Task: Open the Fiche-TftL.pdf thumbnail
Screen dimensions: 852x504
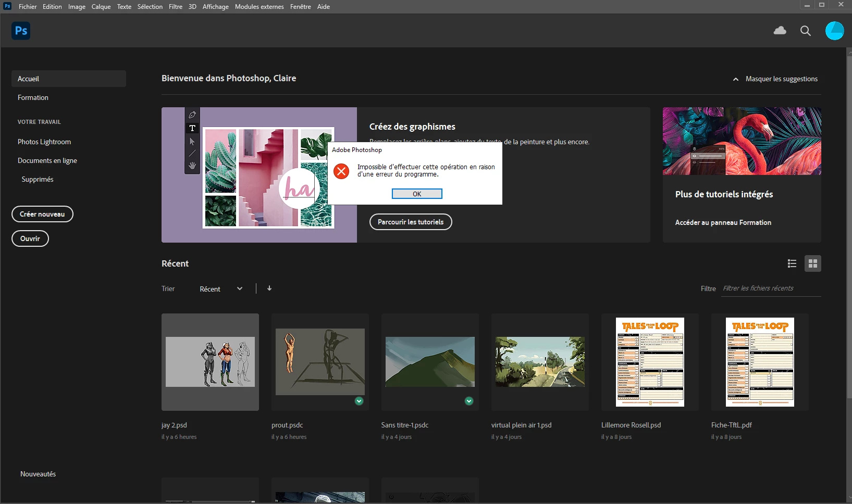Action: (760, 362)
